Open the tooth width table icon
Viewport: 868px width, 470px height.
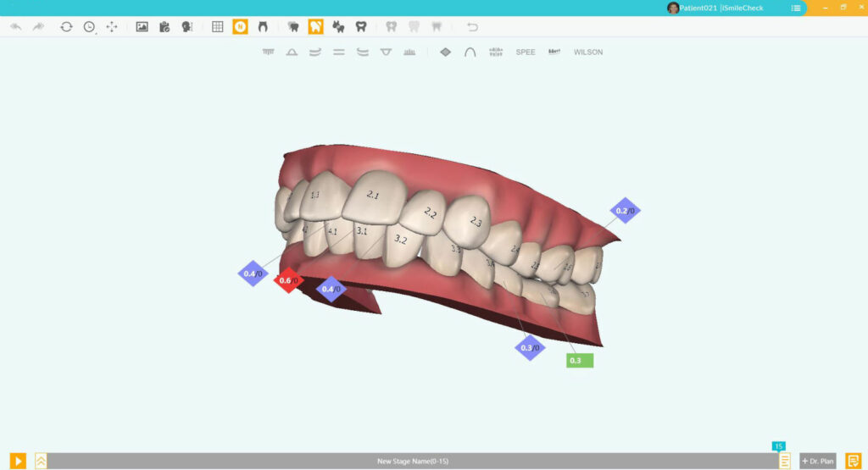[x=496, y=52]
